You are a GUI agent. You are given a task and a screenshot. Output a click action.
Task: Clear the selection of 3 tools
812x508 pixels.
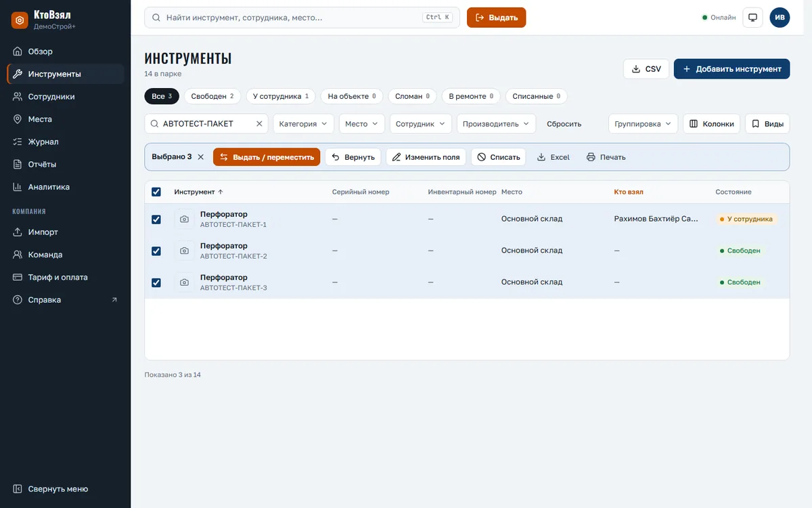(x=200, y=157)
